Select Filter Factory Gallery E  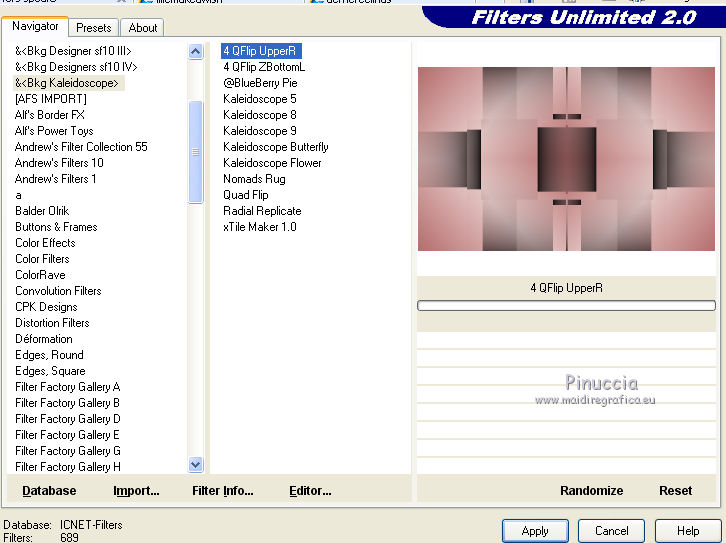[x=68, y=435]
